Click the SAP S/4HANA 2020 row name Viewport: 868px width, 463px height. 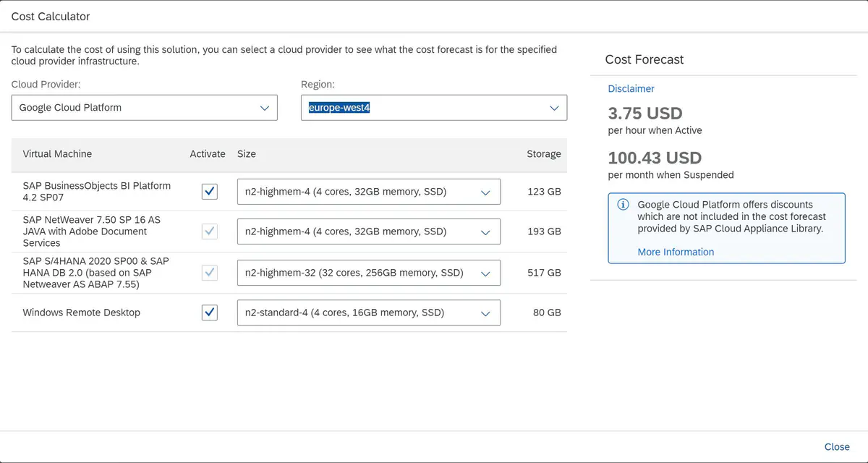point(95,273)
